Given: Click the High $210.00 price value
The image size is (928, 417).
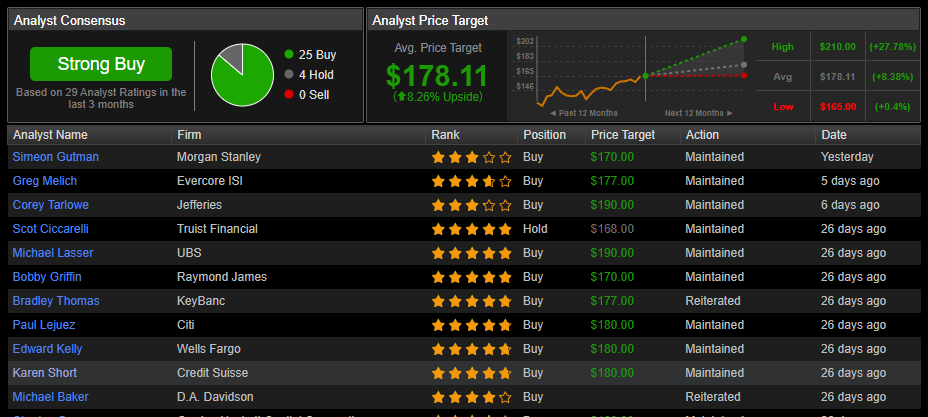Looking at the screenshot, I should click(x=837, y=47).
